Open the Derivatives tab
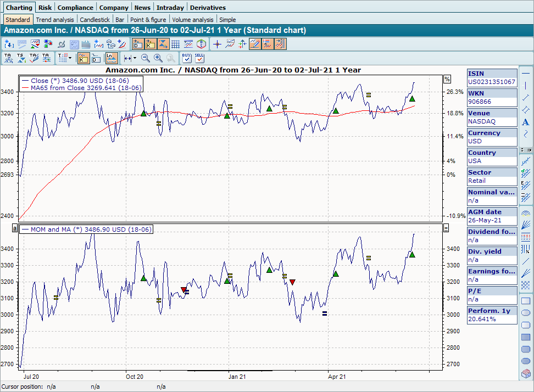The height and width of the screenshot is (392, 534). [x=208, y=8]
